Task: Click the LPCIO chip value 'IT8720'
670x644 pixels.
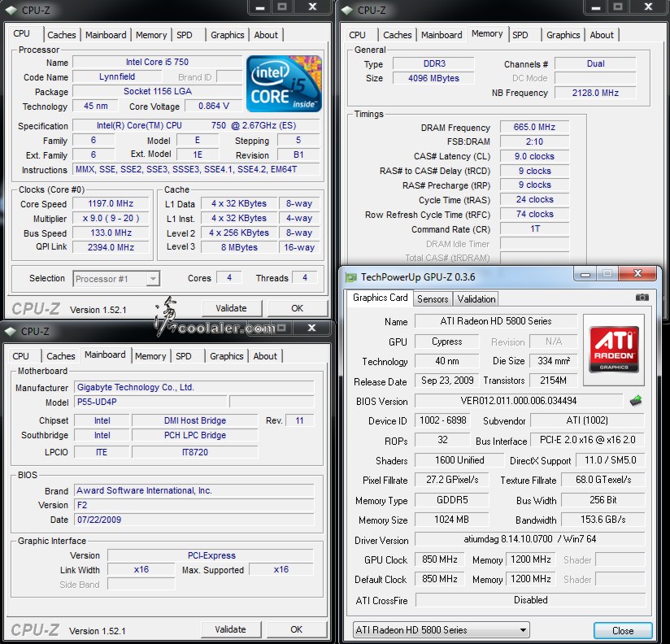Action: [195, 452]
